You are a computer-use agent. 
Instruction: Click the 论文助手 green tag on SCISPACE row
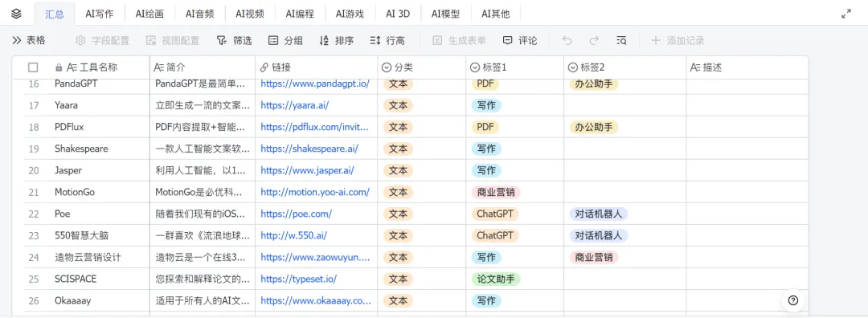point(496,279)
